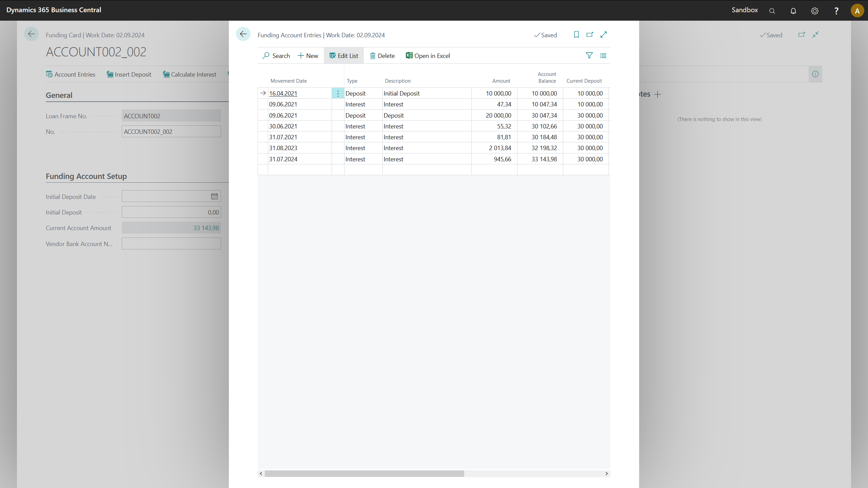Image resolution: width=868 pixels, height=488 pixels.
Task: Bookmark the Funding Account Entries page
Action: coord(576,35)
